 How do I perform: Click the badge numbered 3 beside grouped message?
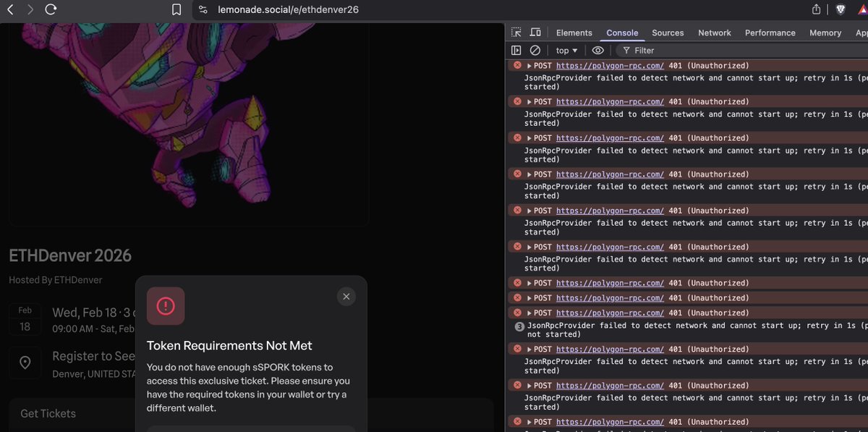click(519, 326)
